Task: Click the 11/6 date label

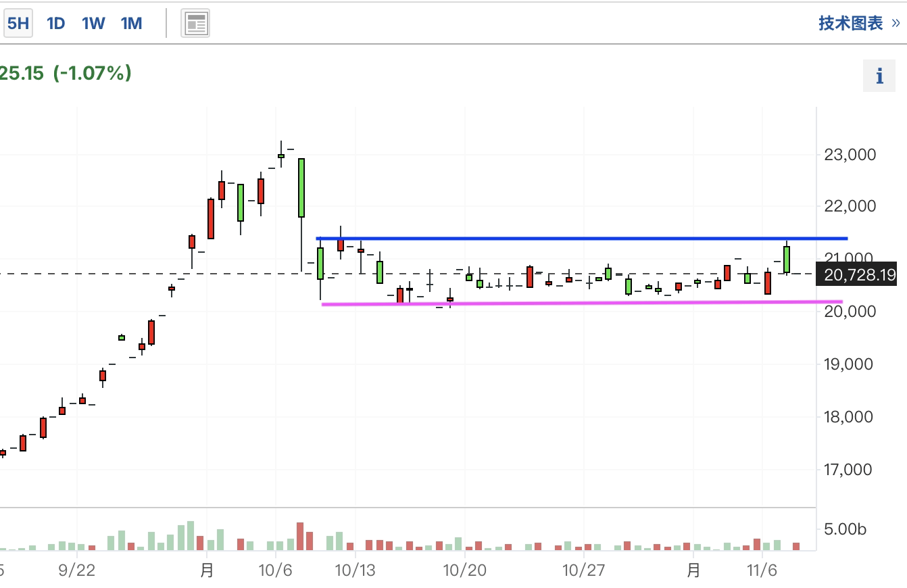Action: tap(762, 570)
